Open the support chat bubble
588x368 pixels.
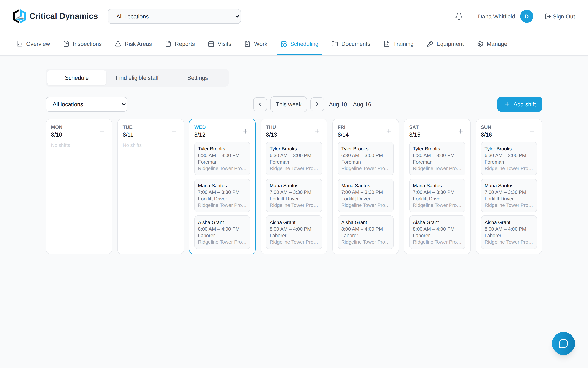pyautogui.click(x=563, y=343)
